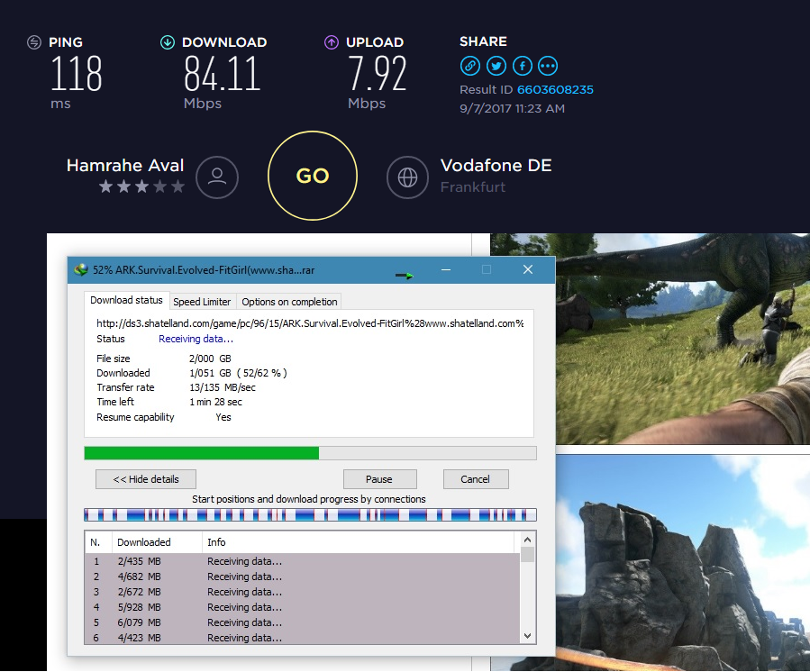Share the result on Twitter
The height and width of the screenshot is (672, 810).
(x=496, y=66)
